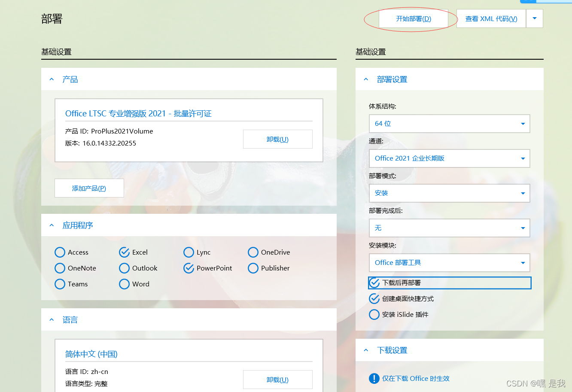Click the 产品 section header label

tap(70, 79)
